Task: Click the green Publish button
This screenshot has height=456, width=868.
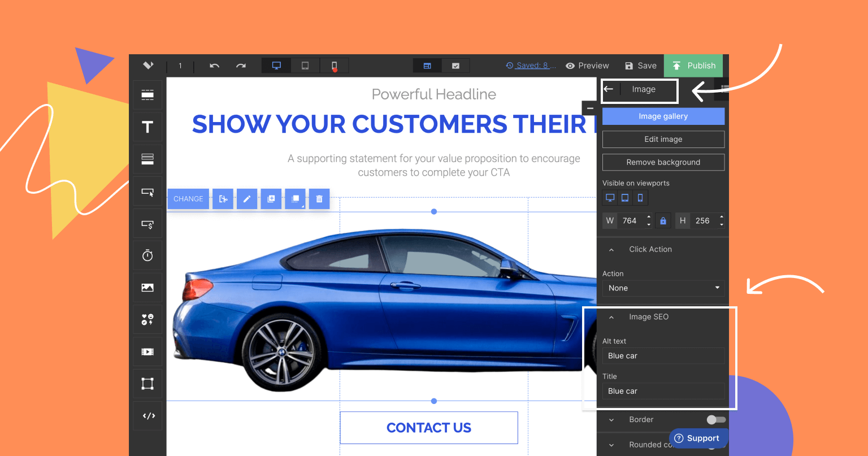Action: pyautogui.click(x=693, y=66)
